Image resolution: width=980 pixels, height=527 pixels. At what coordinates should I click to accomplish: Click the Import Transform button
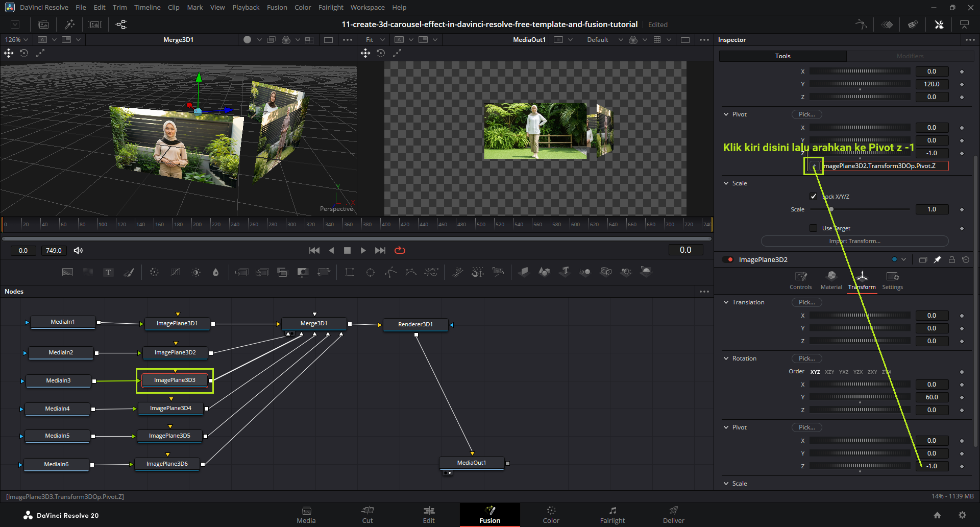854,241
